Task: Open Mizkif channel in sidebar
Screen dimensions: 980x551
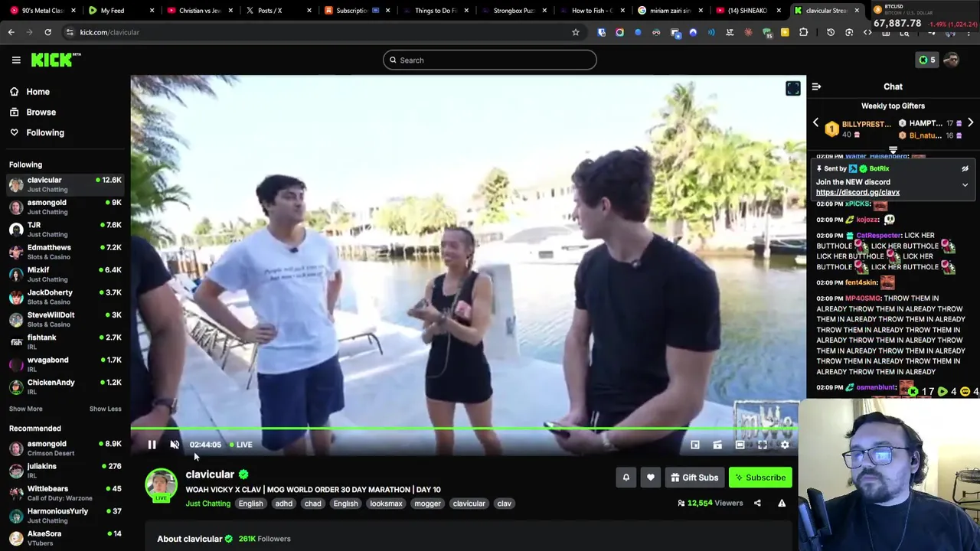Action: [65, 274]
